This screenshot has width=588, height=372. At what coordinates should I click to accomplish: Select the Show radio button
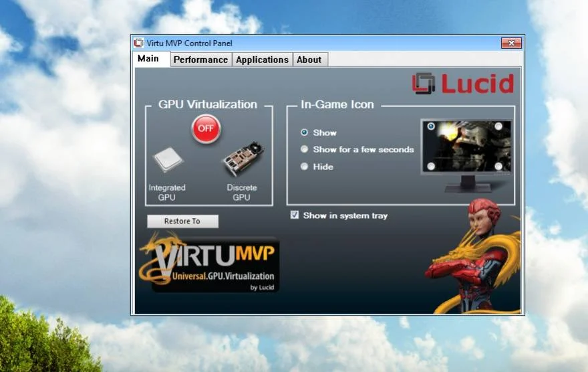304,132
